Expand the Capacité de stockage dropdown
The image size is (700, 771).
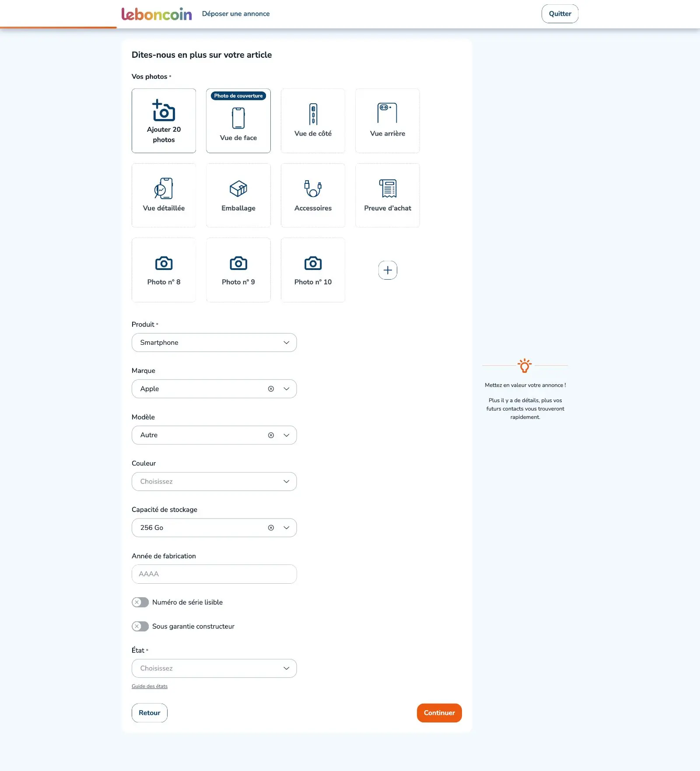click(287, 528)
